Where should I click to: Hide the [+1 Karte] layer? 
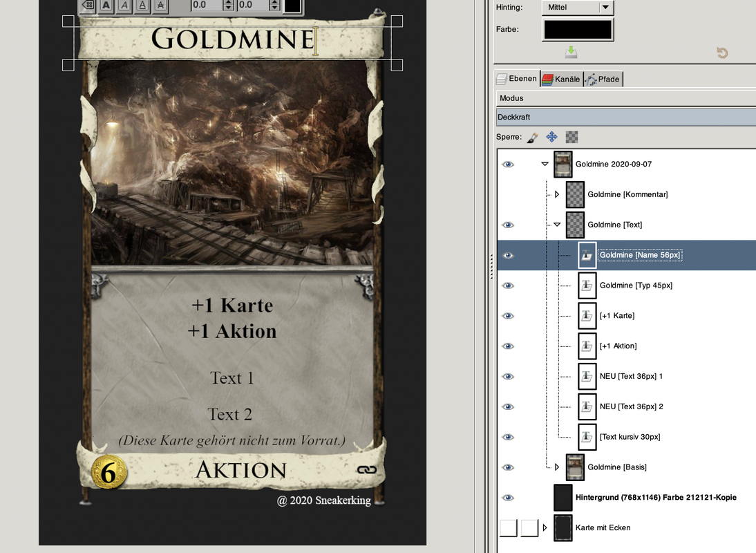[508, 316]
